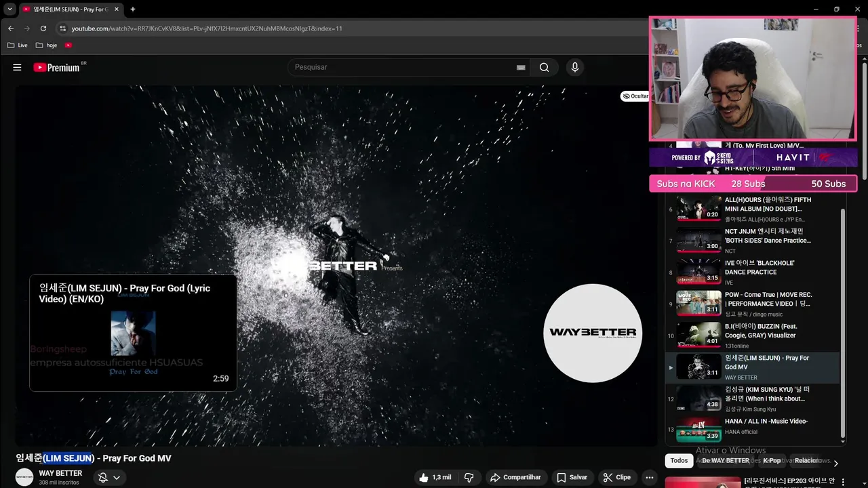Select current Lim Sejun Pray For God MV item
868x488 pixels.
pyautogui.click(x=753, y=367)
